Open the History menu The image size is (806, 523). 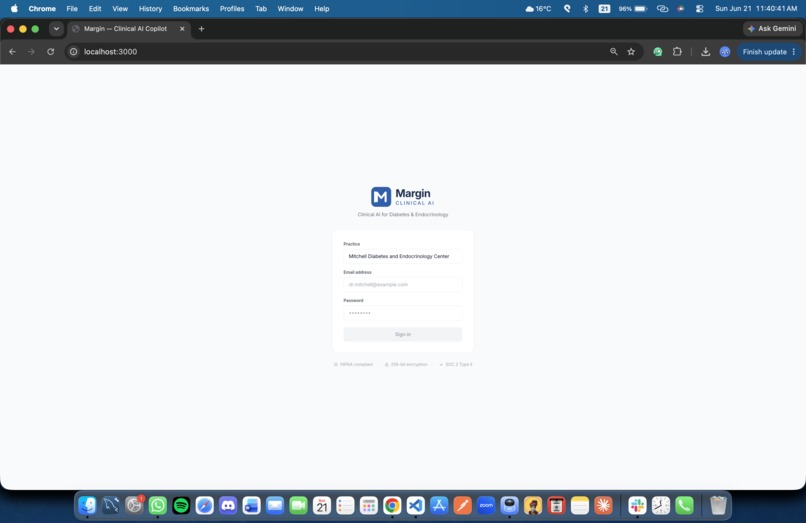pos(150,9)
